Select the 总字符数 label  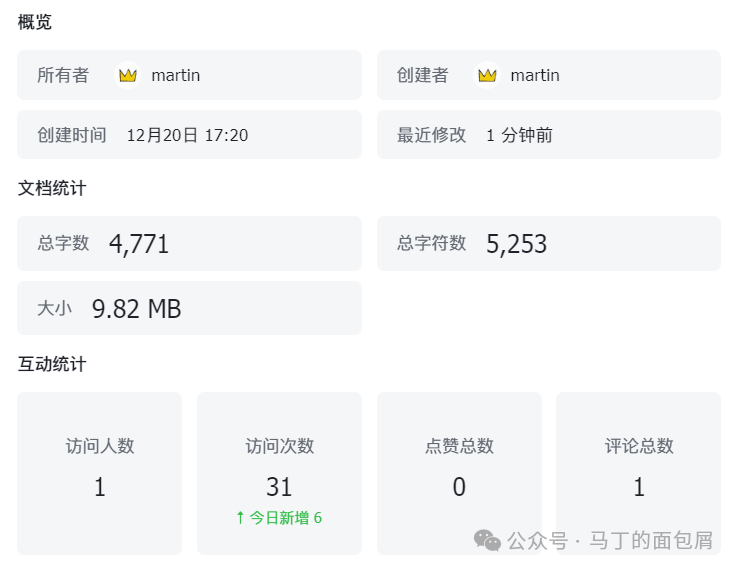click(x=431, y=243)
